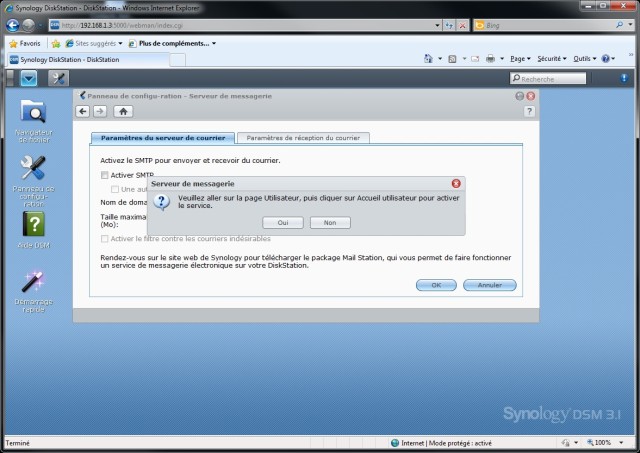Click the IE help icon
The image size is (640, 453).
pyautogui.click(x=606, y=59)
